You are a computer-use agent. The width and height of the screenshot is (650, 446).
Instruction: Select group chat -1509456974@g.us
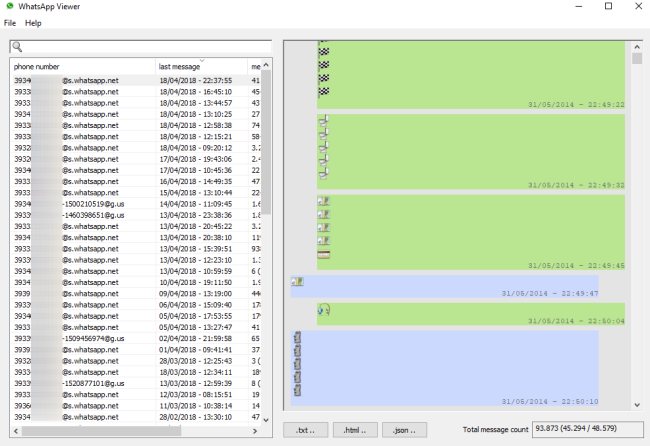[x=136, y=338]
